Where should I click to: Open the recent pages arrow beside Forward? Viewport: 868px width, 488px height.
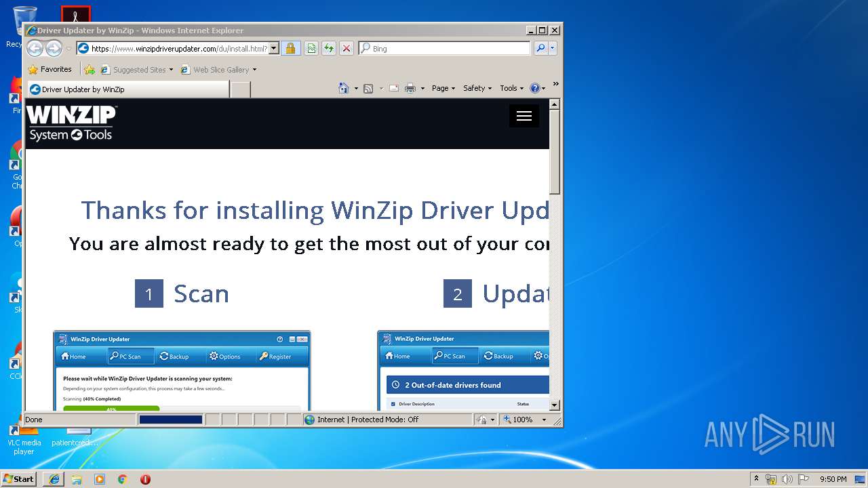(x=68, y=49)
